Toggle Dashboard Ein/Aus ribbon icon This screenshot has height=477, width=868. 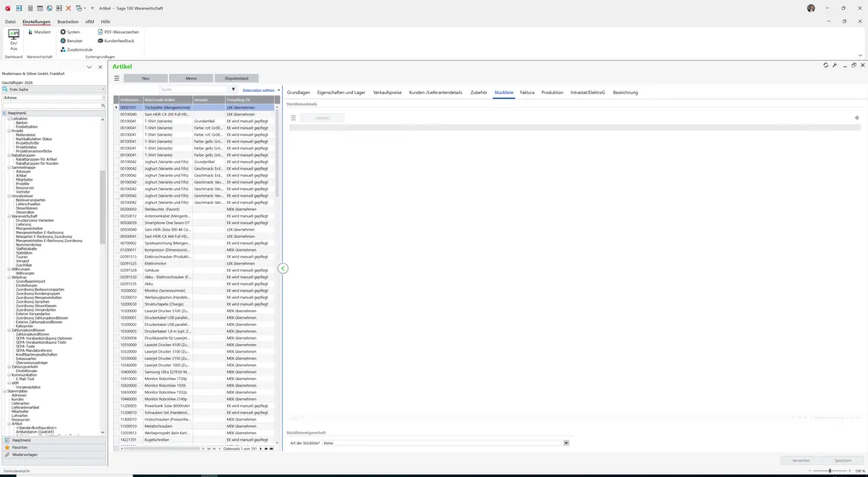click(x=13, y=39)
